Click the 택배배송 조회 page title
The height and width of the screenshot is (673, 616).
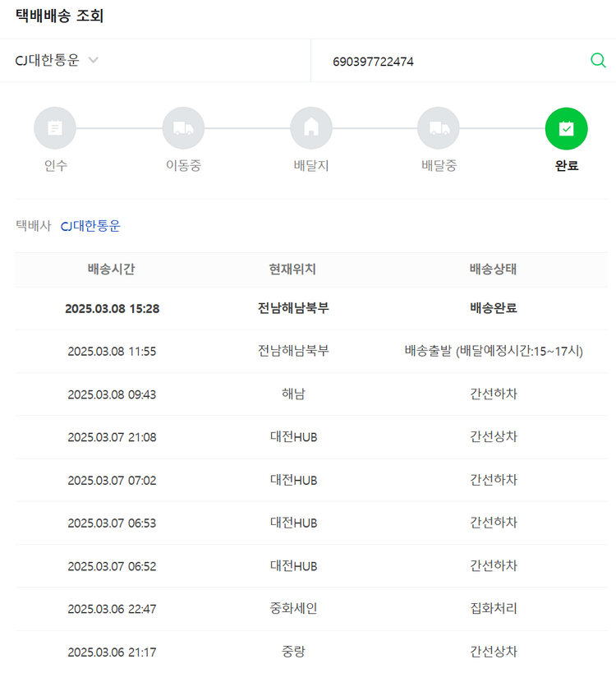point(59,16)
